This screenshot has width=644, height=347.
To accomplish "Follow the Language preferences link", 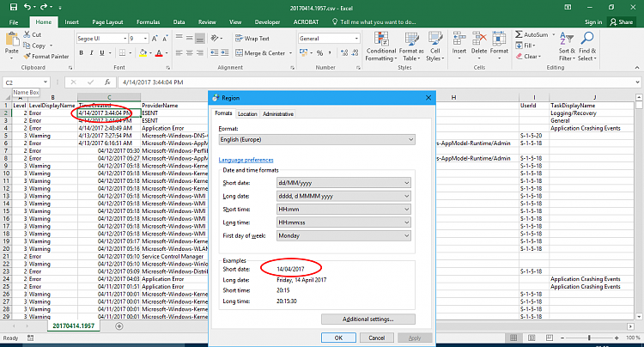I will coord(246,160).
